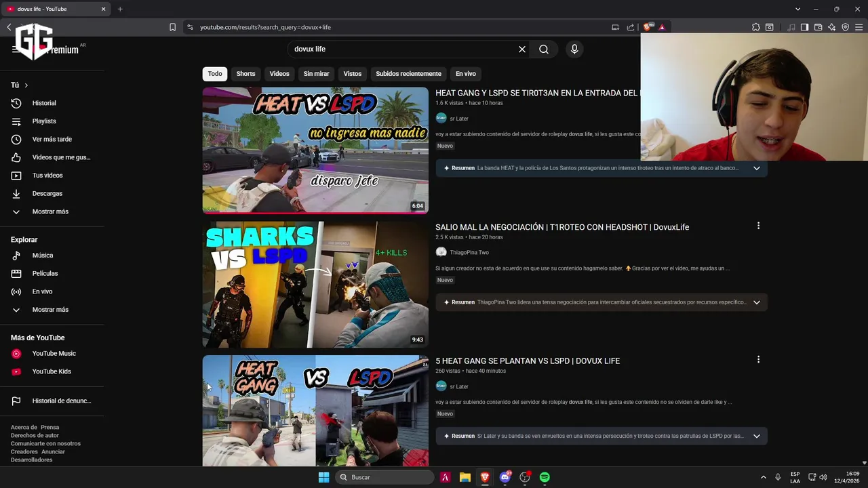This screenshot has height=488, width=868.
Task: Open the tab search dropdown arrow
Action: click(797, 9)
